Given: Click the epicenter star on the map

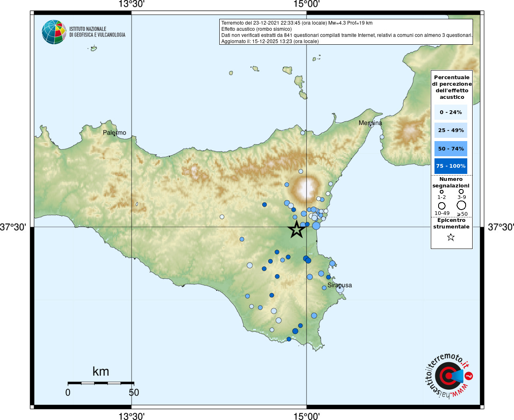Looking at the screenshot, I should point(297,230).
